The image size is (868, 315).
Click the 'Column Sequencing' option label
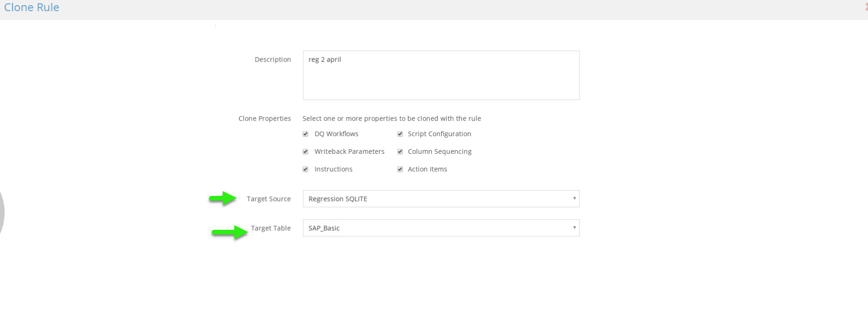(x=440, y=151)
